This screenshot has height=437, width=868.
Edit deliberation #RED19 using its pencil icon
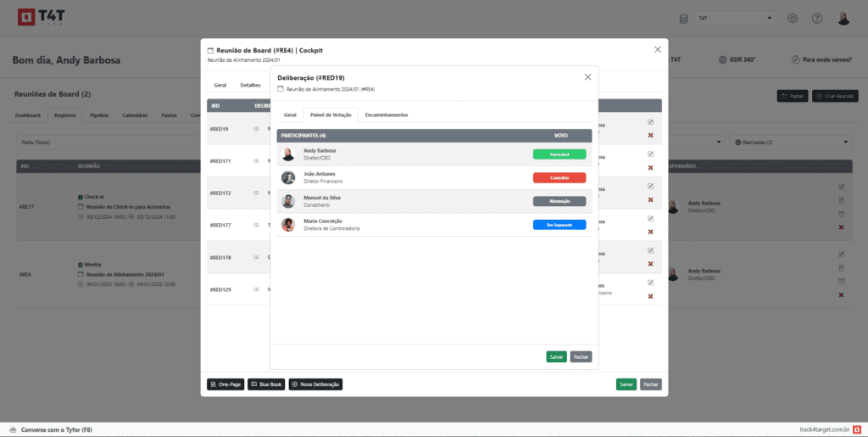(x=650, y=122)
